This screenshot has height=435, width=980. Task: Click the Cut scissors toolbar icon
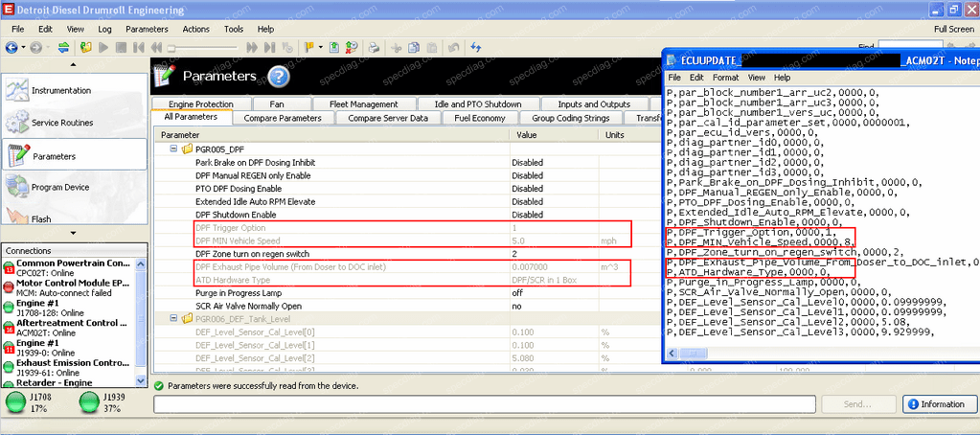(x=396, y=47)
